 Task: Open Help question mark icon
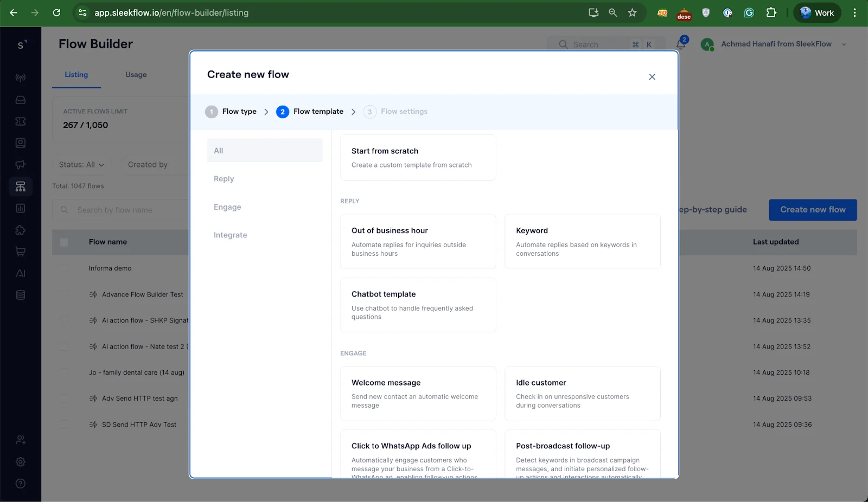21,484
